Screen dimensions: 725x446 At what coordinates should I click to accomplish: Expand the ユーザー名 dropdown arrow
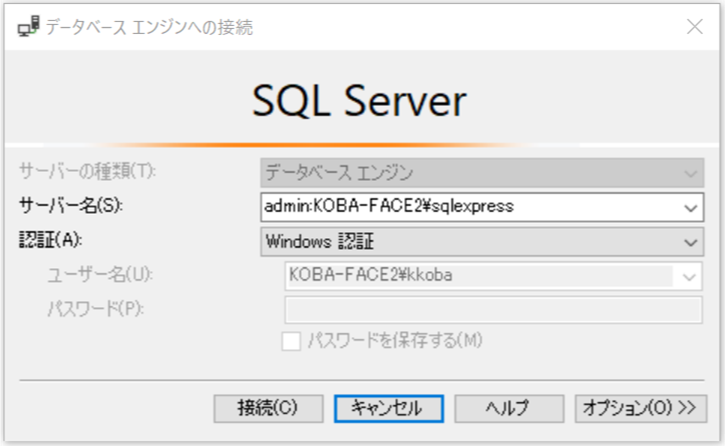(689, 276)
